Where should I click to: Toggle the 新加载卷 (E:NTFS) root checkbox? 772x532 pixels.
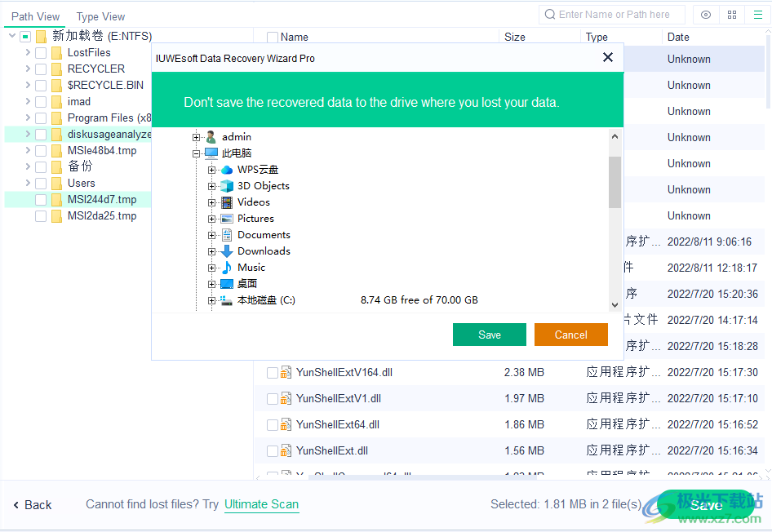pos(25,37)
